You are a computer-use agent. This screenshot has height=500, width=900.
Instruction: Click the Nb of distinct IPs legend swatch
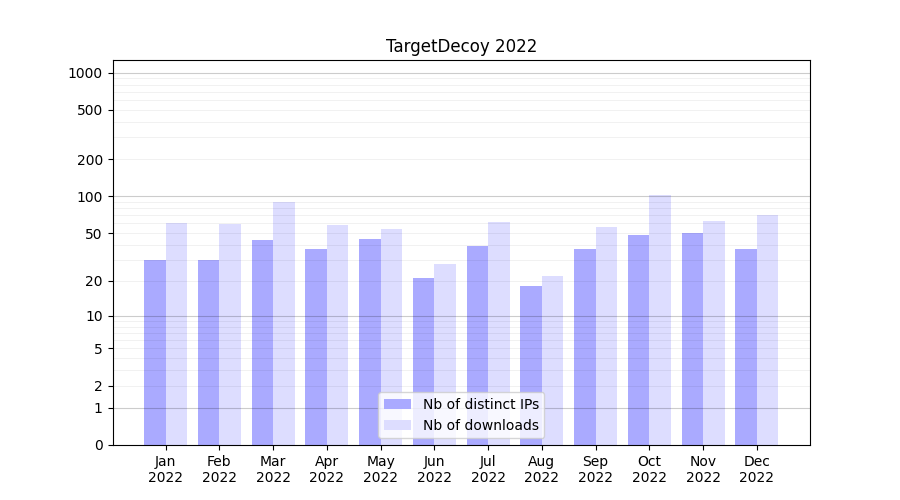click(397, 404)
